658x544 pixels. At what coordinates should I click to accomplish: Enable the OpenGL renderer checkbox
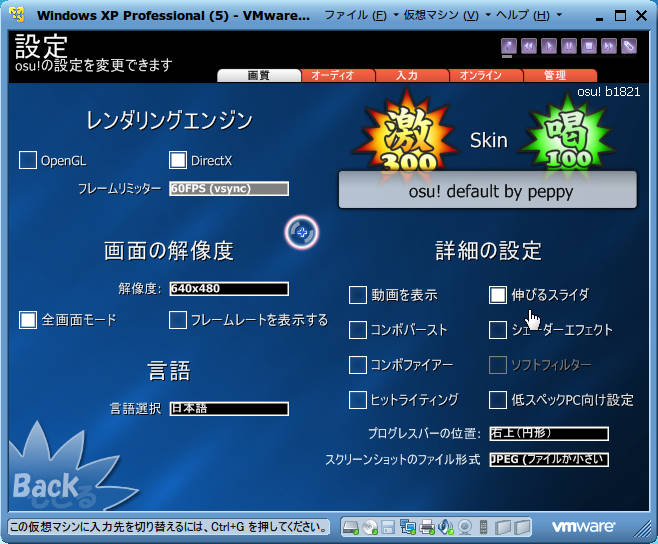(28, 160)
